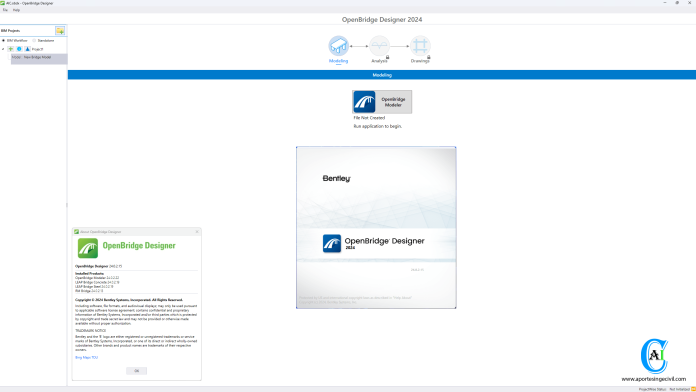Click the "BIM Projects" panel title
This screenshot has width=696, height=392.
tap(11, 31)
